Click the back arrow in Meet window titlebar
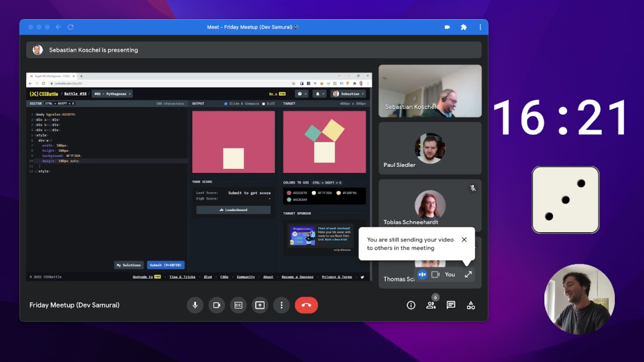644x362 pixels. coord(58,27)
